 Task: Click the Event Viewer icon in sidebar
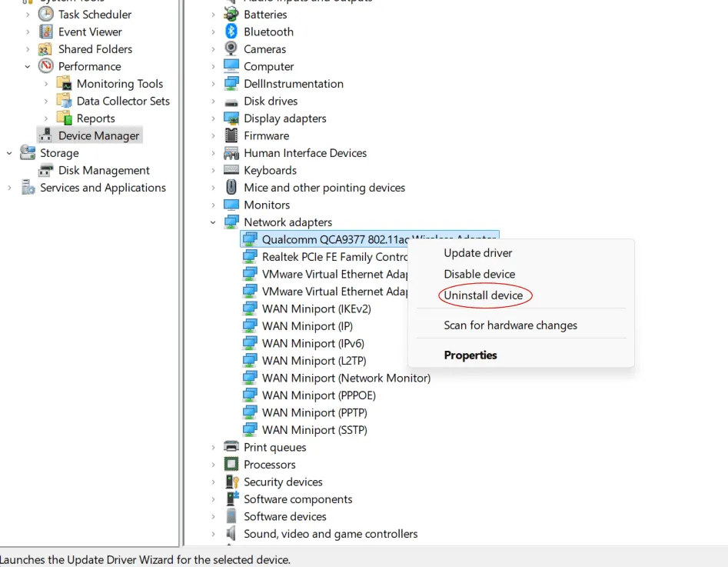tap(47, 32)
